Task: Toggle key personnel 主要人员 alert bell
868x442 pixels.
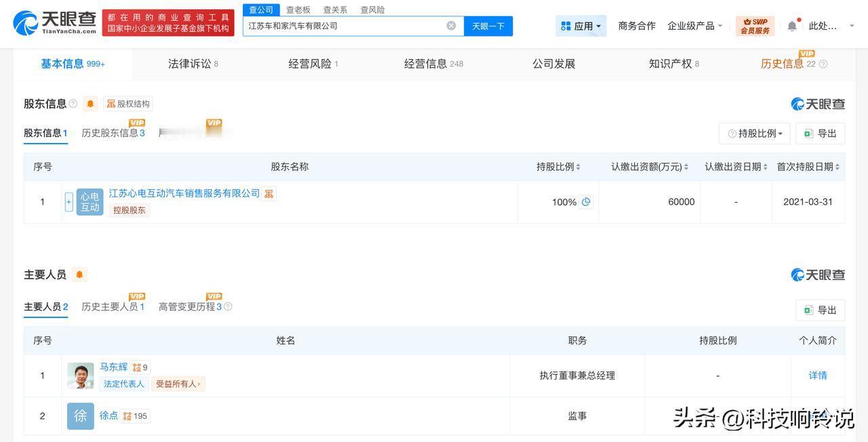Action: [79, 275]
